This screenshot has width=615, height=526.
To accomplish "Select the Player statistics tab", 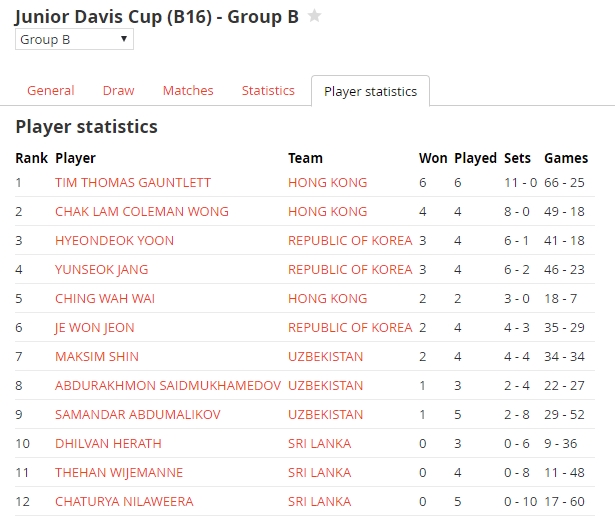I will [370, 91].
